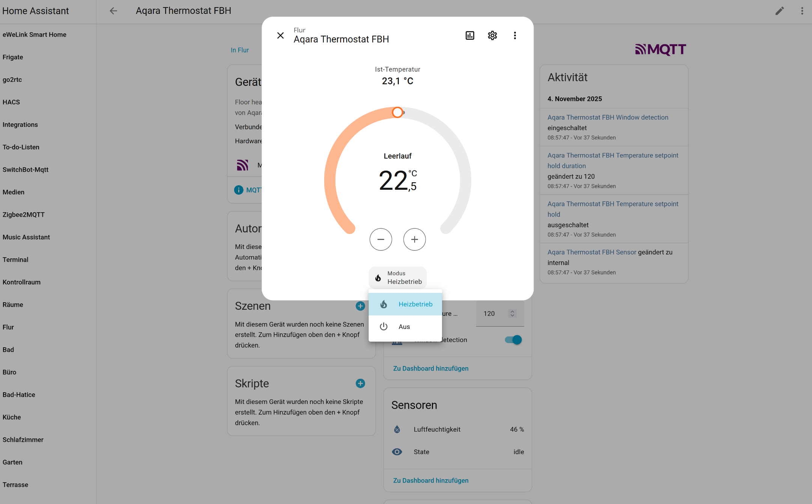Click the stepper arrows on 120 field
The width and height of the screenshot is (812, 504).
[x=512, y=313]
